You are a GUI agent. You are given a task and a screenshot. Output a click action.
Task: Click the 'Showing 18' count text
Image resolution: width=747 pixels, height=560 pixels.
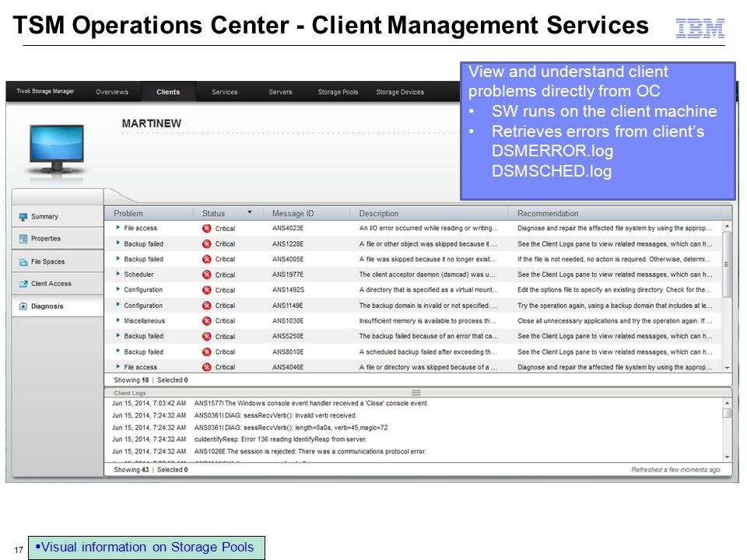[131, 380]
